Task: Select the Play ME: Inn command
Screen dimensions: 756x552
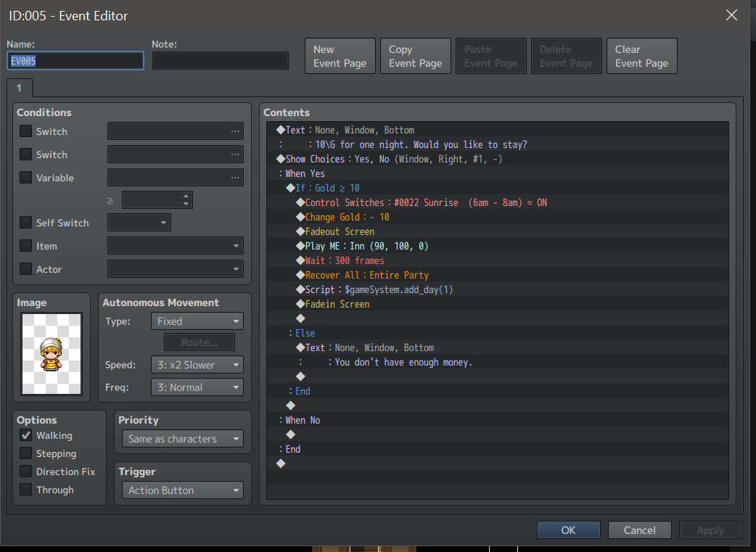Action: [498, 246]
